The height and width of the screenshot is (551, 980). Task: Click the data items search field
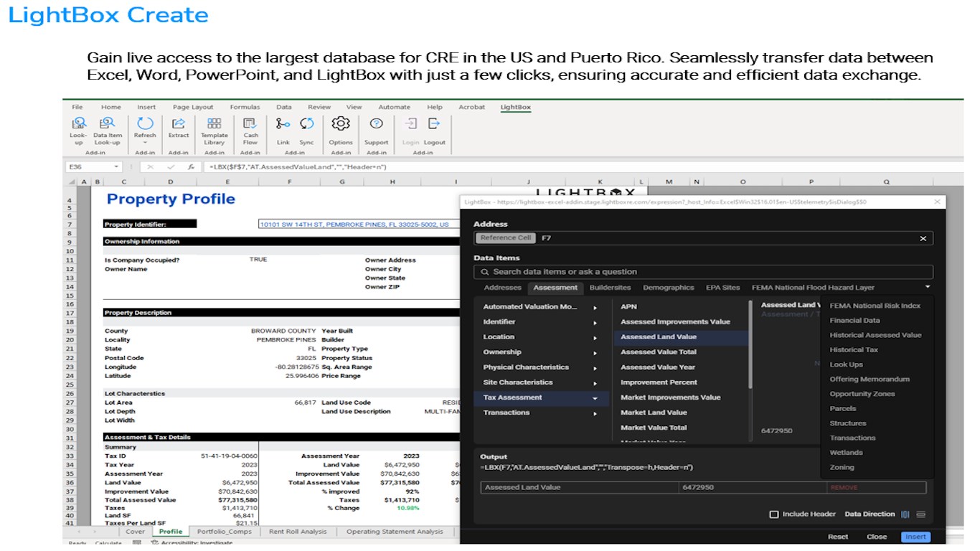[703, 272]
